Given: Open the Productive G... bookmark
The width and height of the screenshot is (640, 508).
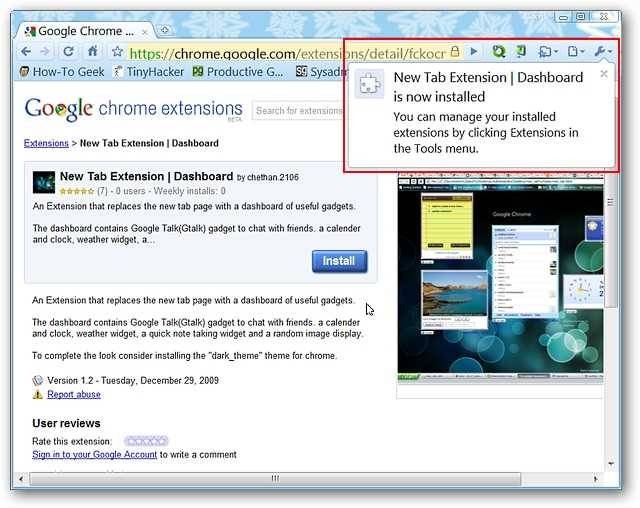Looking at the screenshot, I should click(x=238, y=72).
